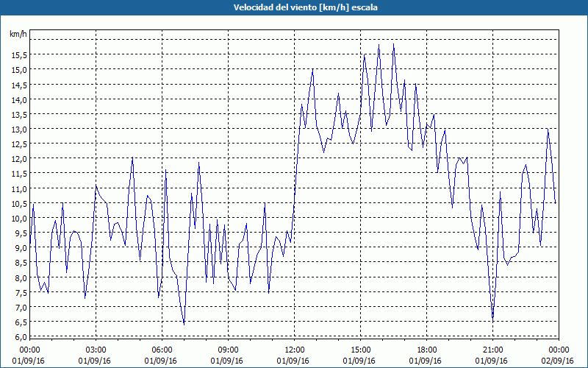Screen dimensions: 588x368
Task: Click the 06:00 time axis label
Action: pyautogui.click(x=162, y=350)
